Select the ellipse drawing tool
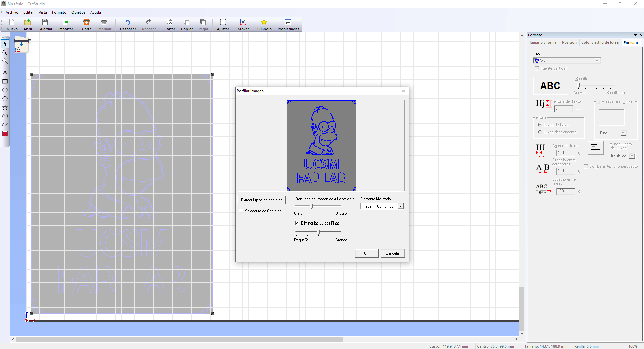The image size is (644, 349). (5, 90)
